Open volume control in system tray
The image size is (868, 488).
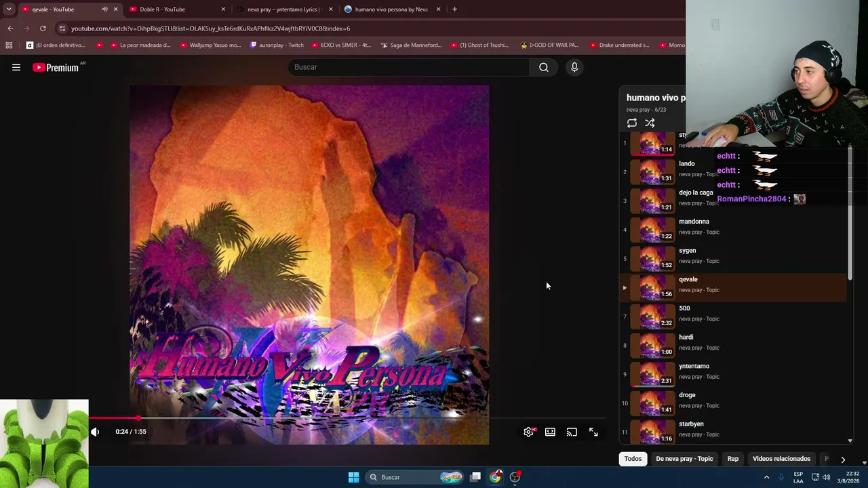(826, 477)
